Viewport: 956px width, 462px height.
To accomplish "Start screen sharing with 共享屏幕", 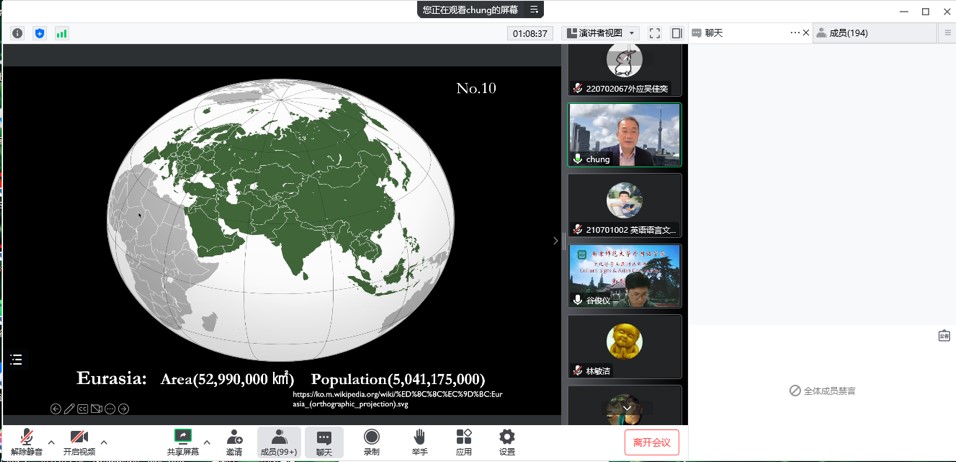I will (182, 441).
